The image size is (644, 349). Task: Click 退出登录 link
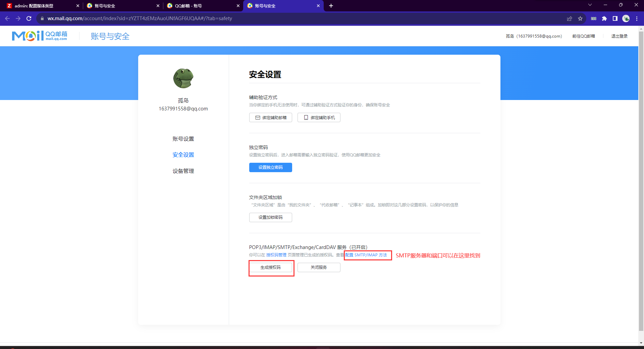pyautogui.click(x=620, y=36)
